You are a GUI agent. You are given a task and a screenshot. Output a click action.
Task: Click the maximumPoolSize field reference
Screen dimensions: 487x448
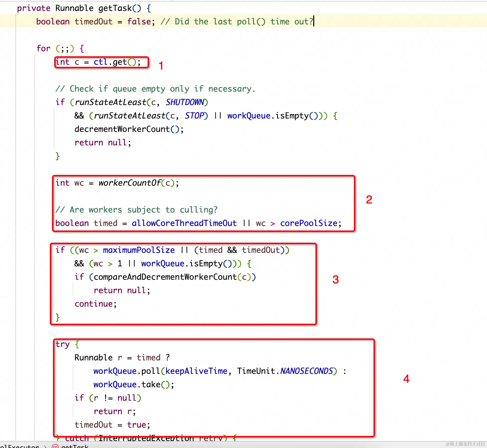coord(139,250)
